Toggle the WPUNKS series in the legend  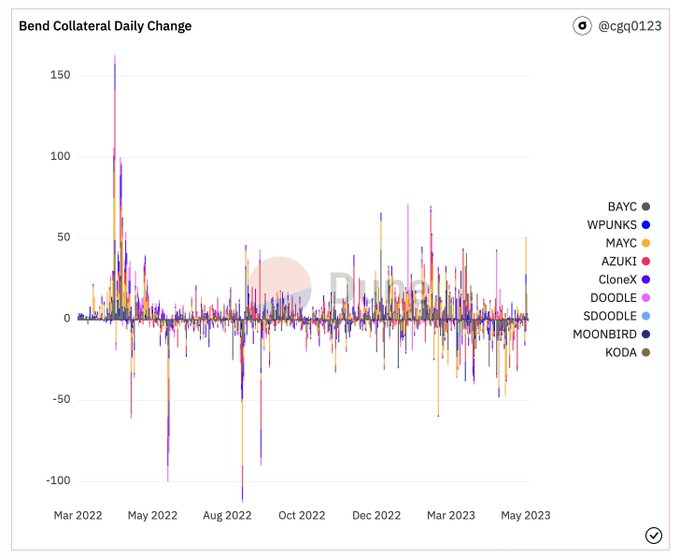tap(618, 225)
